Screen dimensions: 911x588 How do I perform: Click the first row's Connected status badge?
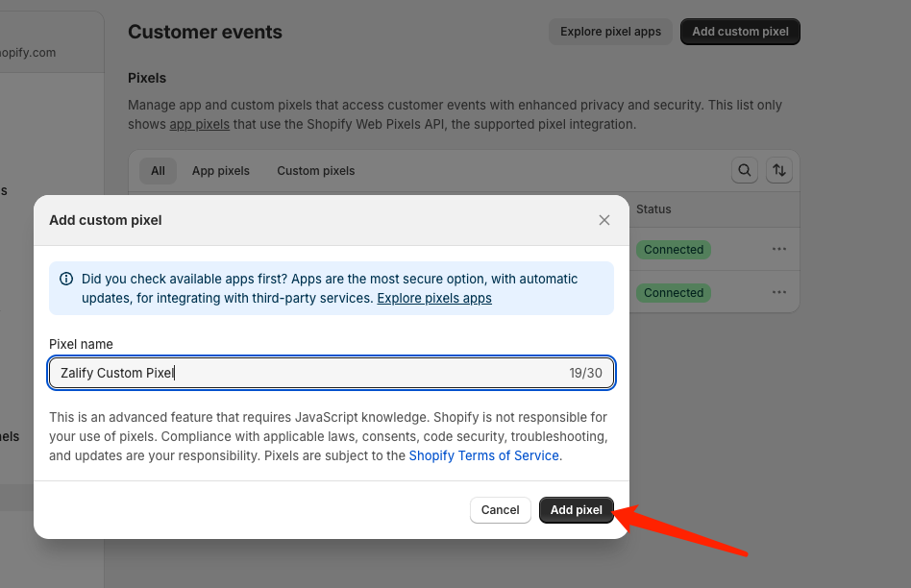point(674,250)
